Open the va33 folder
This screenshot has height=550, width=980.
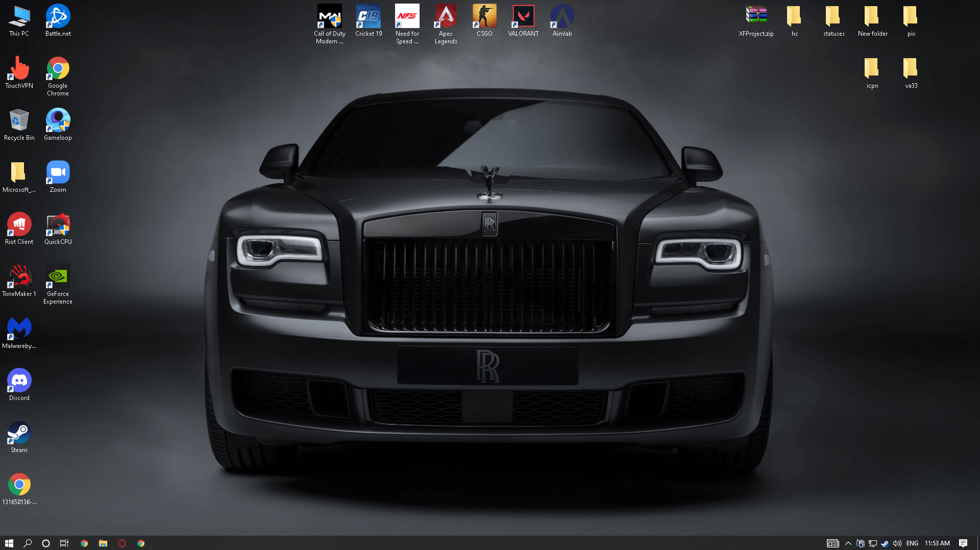(x=911, y=73)
